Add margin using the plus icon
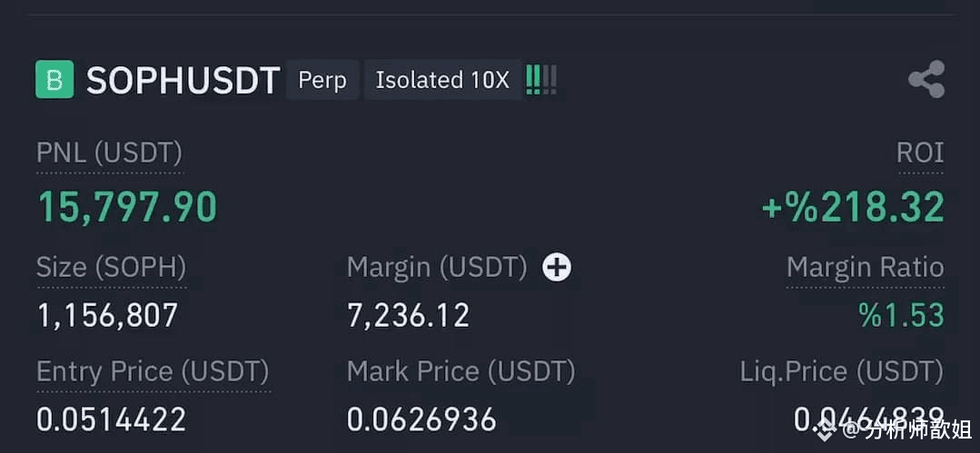980x453 pixels. coord(556,268)
